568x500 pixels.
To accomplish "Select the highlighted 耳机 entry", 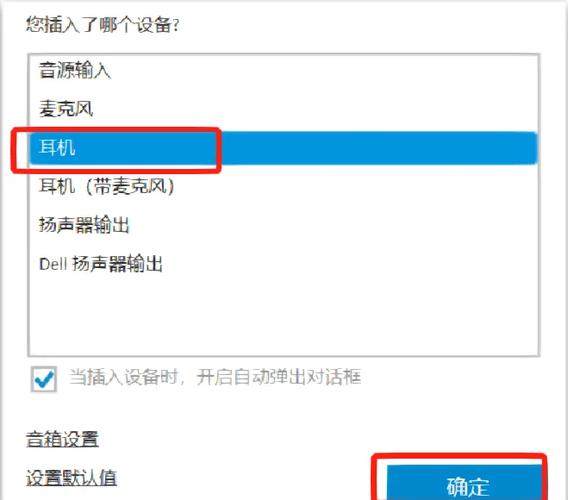I will (284, 148).
